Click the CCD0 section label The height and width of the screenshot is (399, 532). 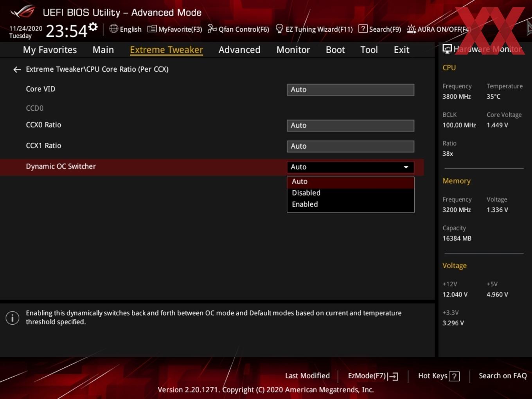click(x=34, y=108)
